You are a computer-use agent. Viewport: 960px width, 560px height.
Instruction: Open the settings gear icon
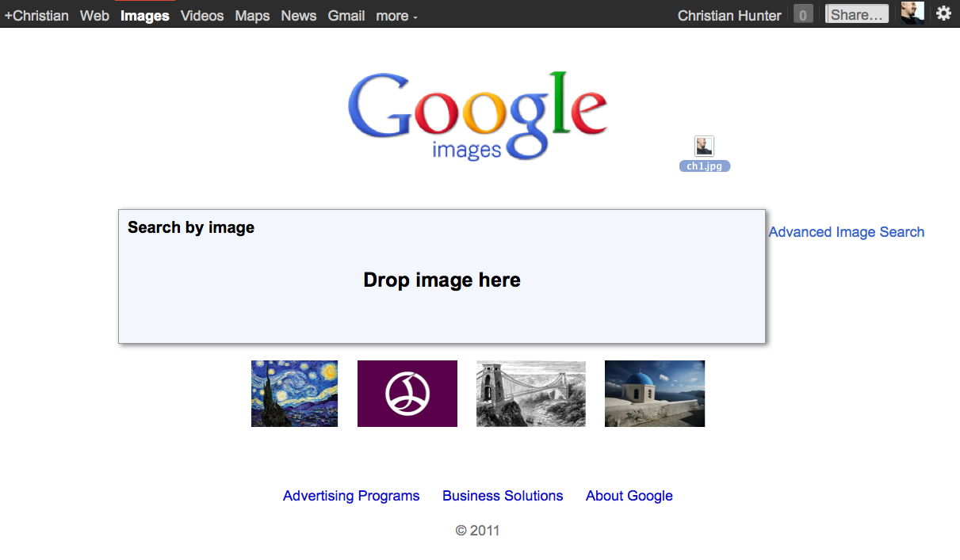[x=943, y=13]
